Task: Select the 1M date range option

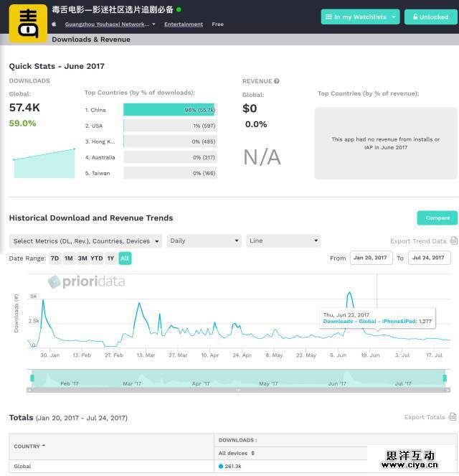Action: coord(69,258)
